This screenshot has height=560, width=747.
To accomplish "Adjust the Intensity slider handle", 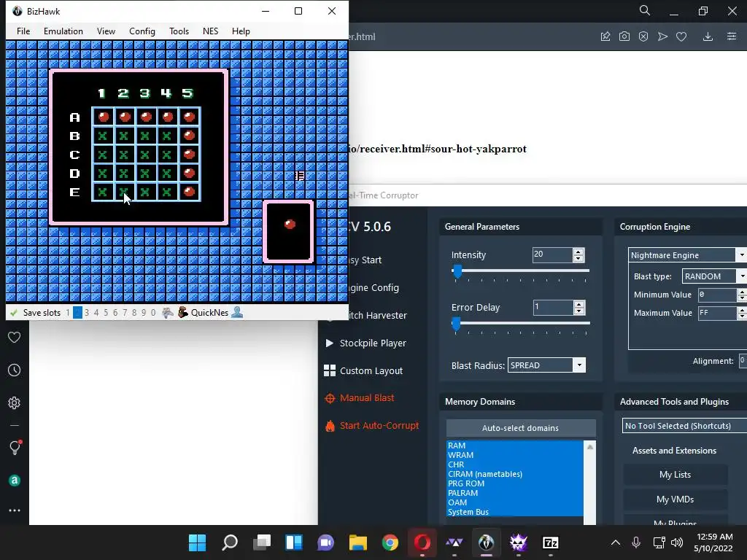I will coord(457,271).
